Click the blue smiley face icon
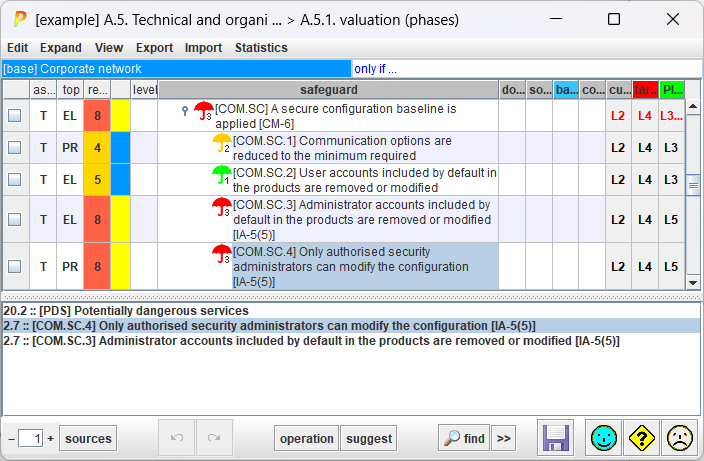This screenshot has width=704, height=461. coord(603,438)
